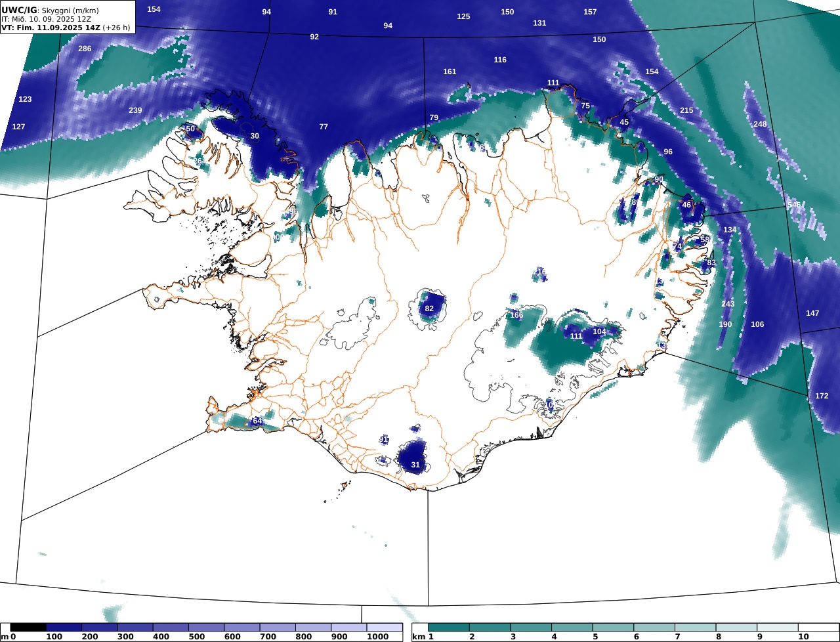Select the 400–500 m legend swatch

[171, 628]
